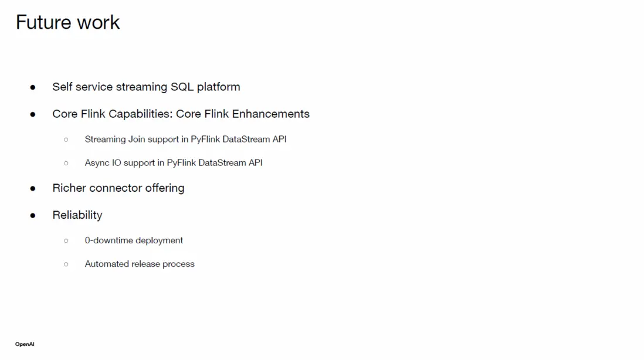Click the "Richer connector offering" line

click(x=118, y=188)
